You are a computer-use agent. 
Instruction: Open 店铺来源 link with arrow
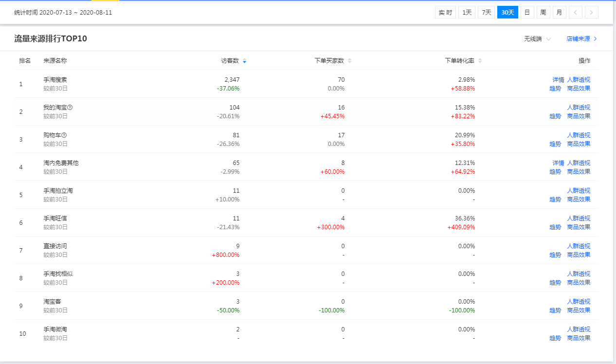click(x=581, y=39)
